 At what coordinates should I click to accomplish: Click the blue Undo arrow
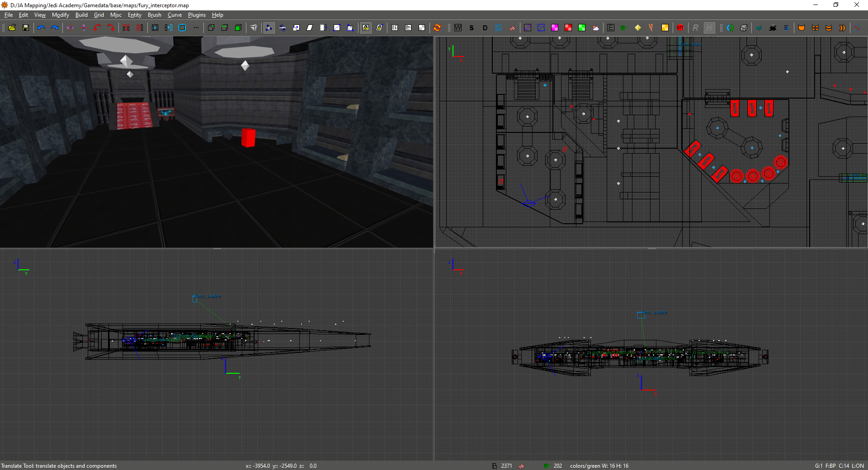coord(41,28)
